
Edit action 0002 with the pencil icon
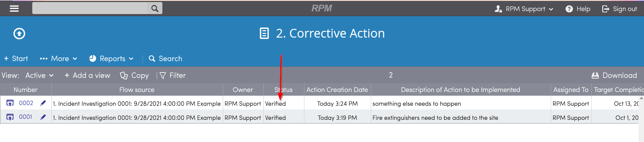click(x=43, y=103)
